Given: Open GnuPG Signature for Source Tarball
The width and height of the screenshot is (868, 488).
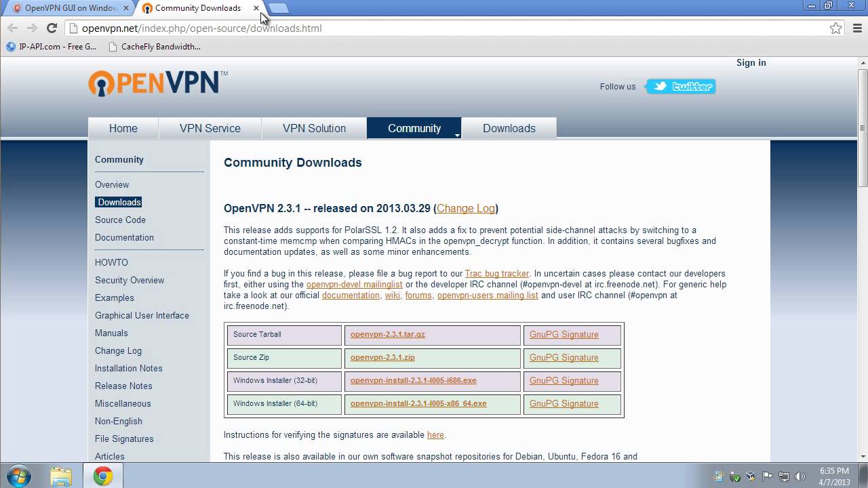Looking at the screenshot, I should click(x=564, y=335).
